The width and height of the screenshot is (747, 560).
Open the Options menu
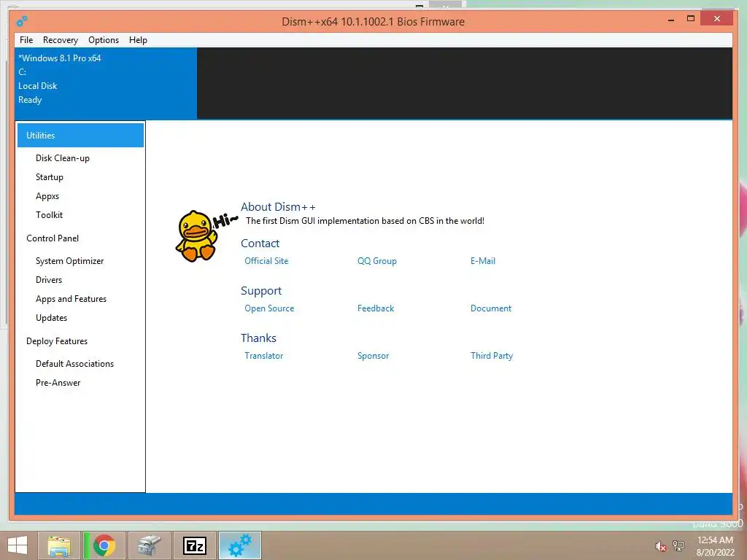pos(104,40)
